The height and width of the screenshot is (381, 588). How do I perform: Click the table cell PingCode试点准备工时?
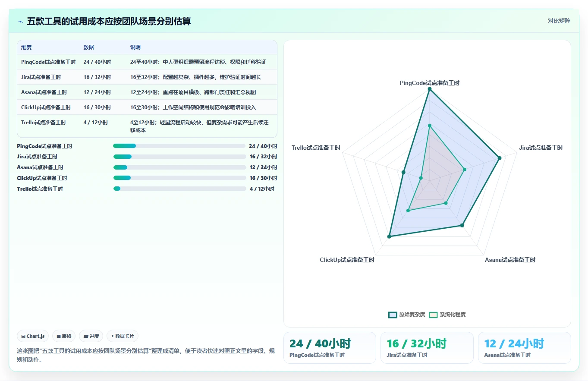coord(48,62)
